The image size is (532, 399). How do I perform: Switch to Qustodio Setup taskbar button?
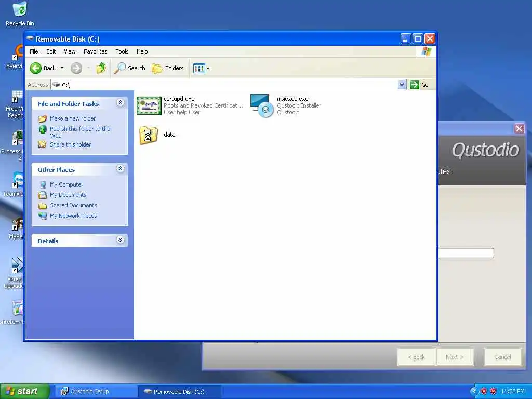tap(96, 392)
